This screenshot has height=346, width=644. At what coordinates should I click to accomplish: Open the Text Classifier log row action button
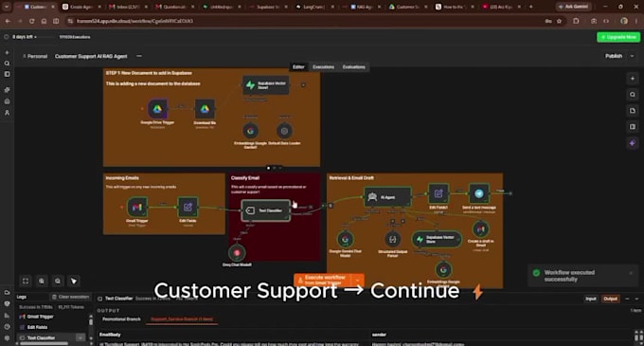[80, 337]
